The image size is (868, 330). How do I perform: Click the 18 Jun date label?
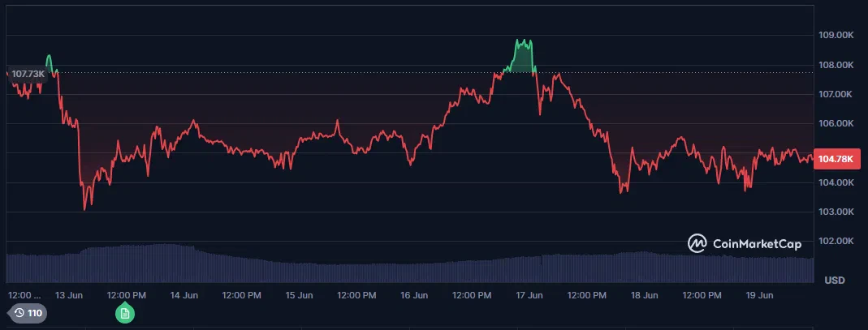pos(644,296)
